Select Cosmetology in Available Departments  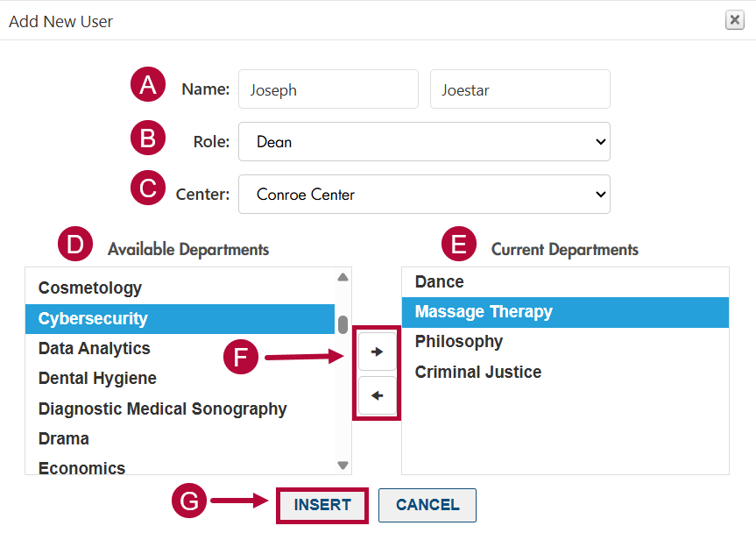(x=90, y=288)
